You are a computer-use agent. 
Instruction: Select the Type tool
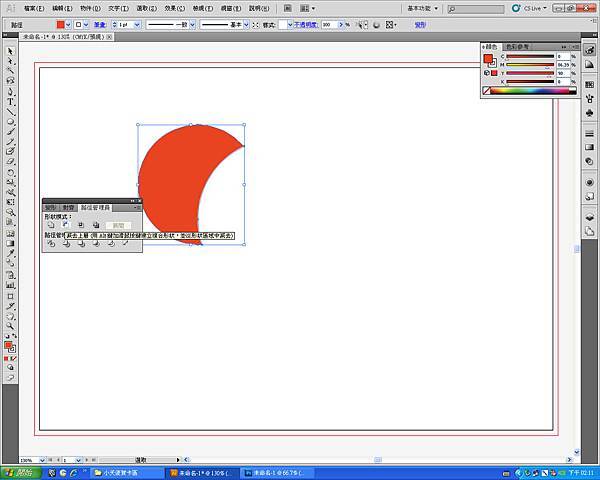(x=10, y=102)
